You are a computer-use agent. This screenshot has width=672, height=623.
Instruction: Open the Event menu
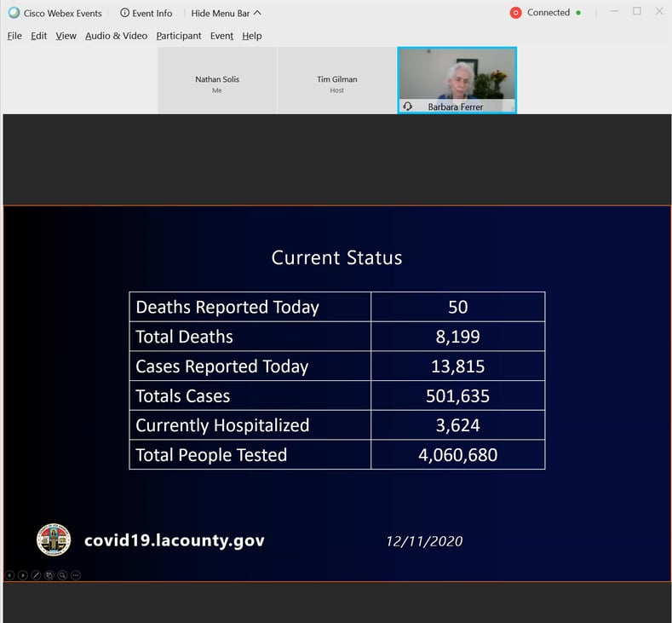pos(221,36)
